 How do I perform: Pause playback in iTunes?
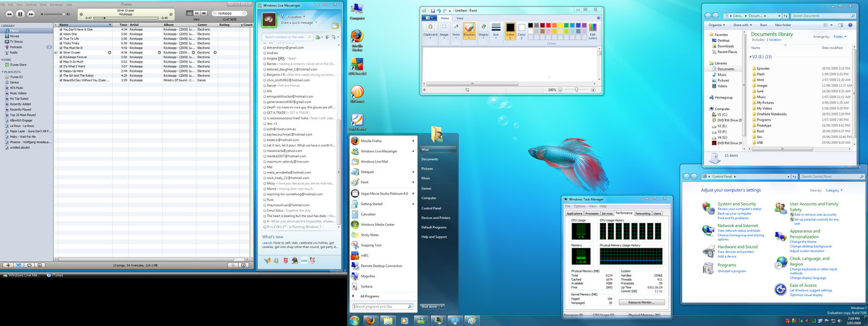click(x=20, y=14)
